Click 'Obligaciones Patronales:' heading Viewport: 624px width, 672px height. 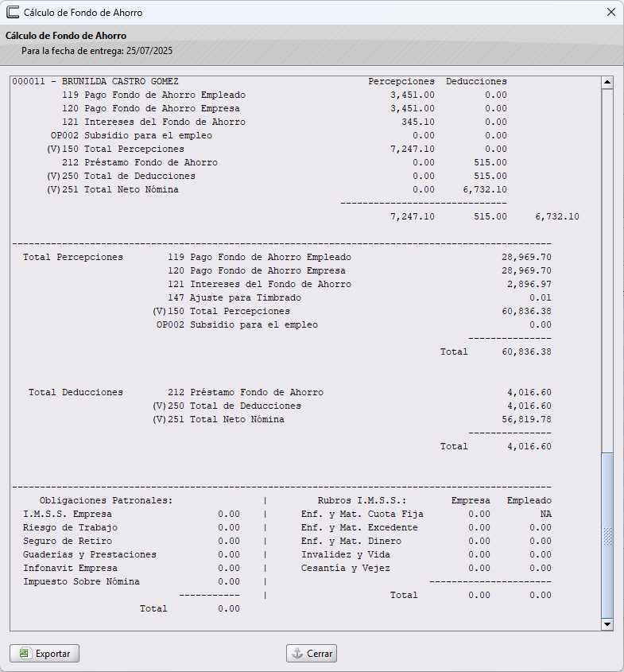[107, 500]
